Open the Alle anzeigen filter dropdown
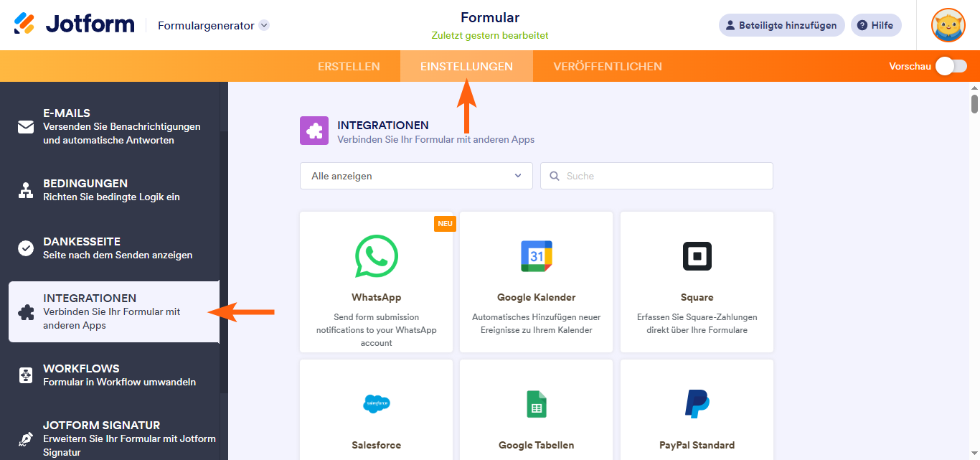 tap(416, 176)
